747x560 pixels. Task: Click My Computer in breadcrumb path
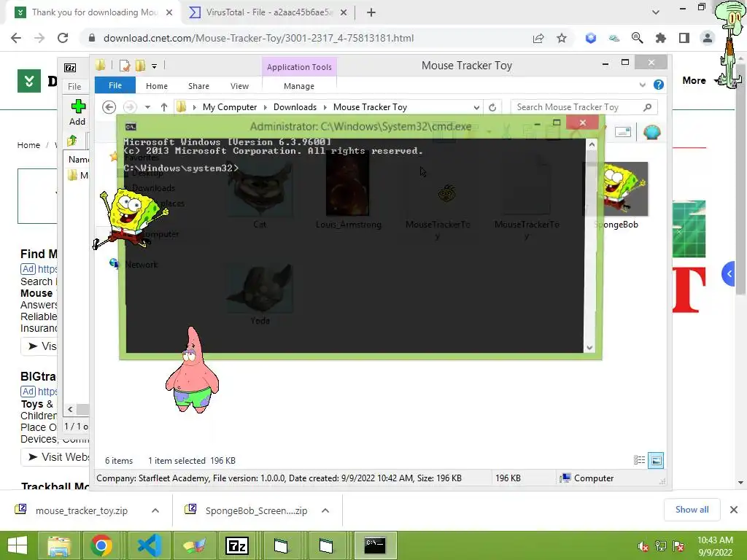[230, 107]
